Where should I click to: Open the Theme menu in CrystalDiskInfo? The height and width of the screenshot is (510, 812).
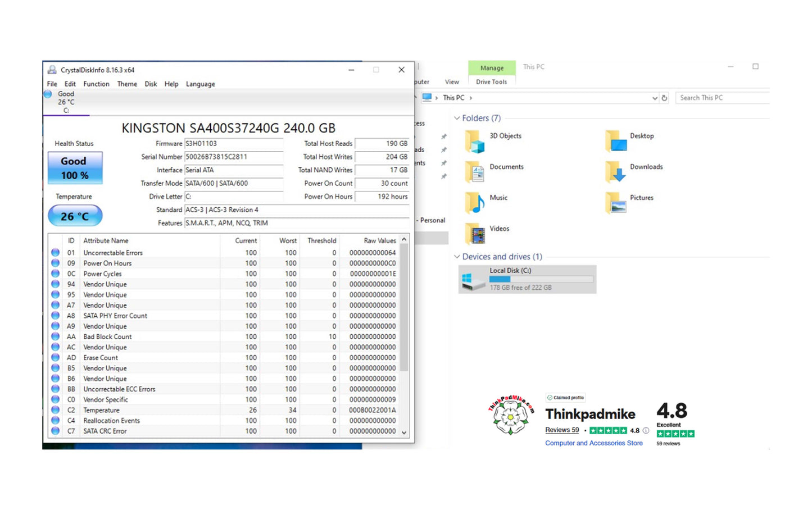click(x=127, y=84)
